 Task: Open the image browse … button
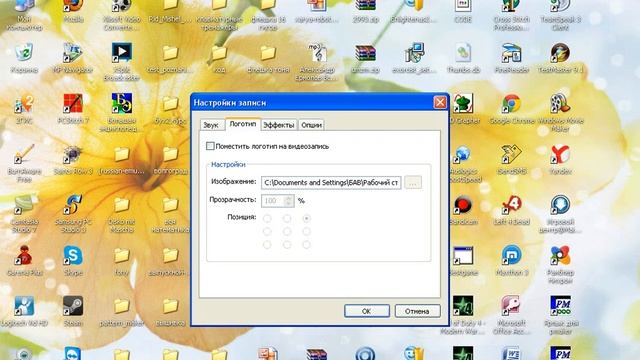413,182
